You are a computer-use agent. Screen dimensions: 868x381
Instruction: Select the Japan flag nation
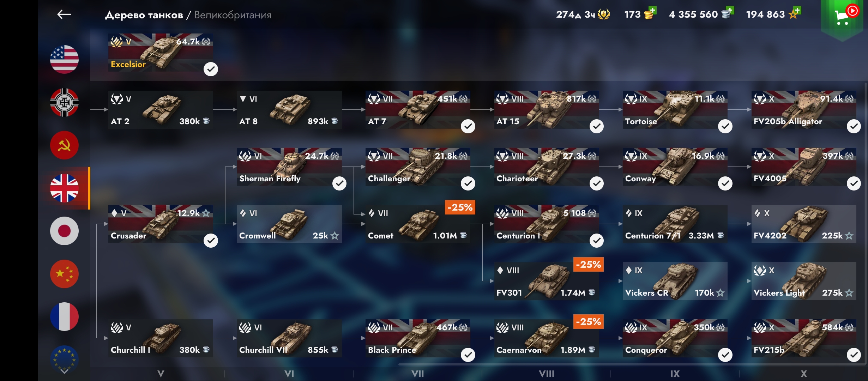point(64,231)
